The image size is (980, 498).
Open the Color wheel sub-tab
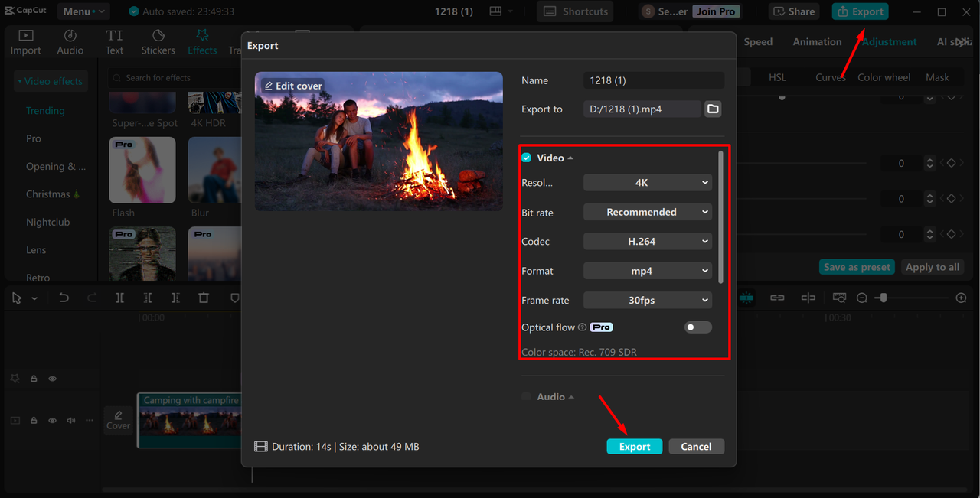(884, 77)
